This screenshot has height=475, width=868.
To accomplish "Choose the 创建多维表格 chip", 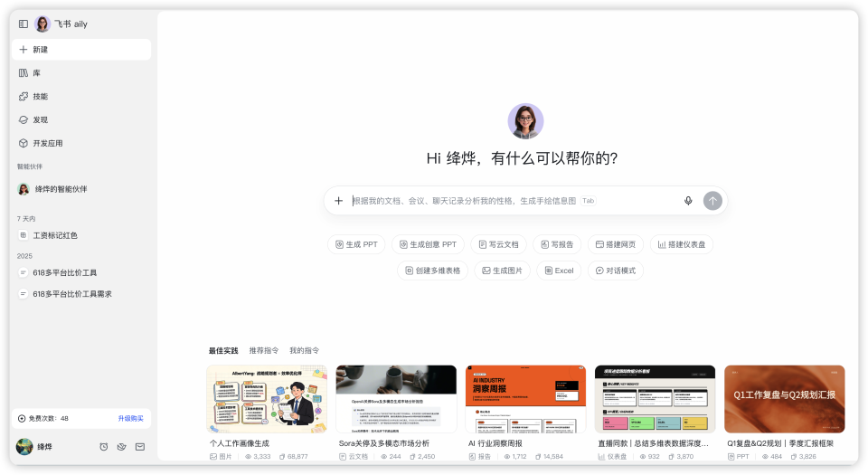I will pos(433,271).
